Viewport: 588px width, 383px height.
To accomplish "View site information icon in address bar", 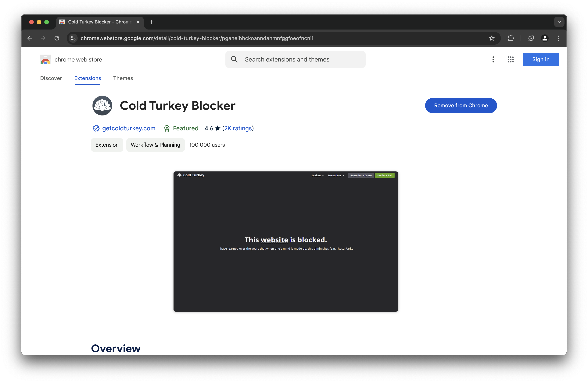I will [73, 38].
